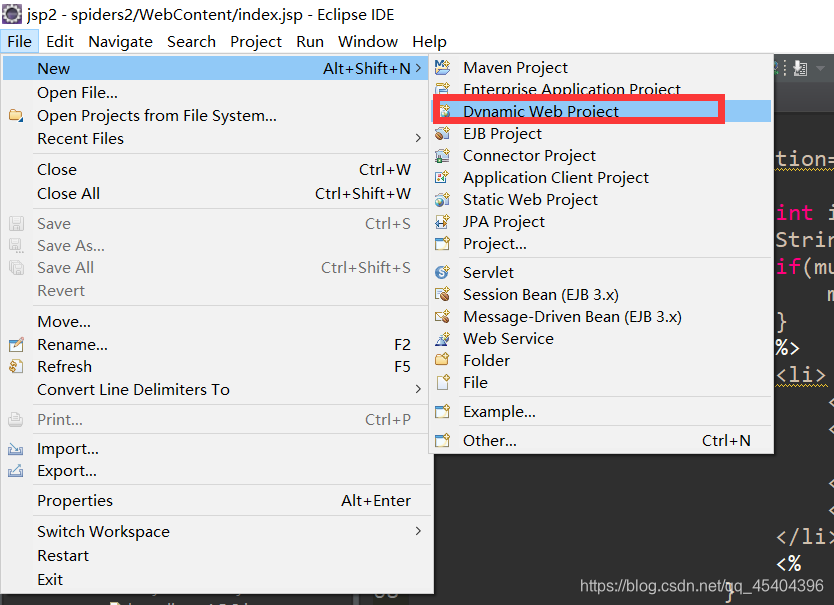Click the JPA Project icon
This screenshot has height=605, width=834.
click(x=443, y=221)
